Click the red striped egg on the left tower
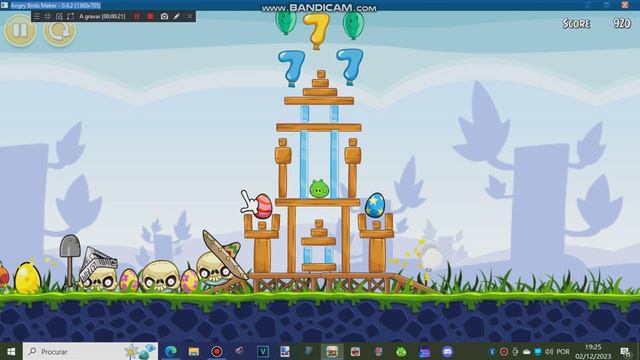This screenshot has height=360, width=640. pyautogui.click(x=263, y=206)
